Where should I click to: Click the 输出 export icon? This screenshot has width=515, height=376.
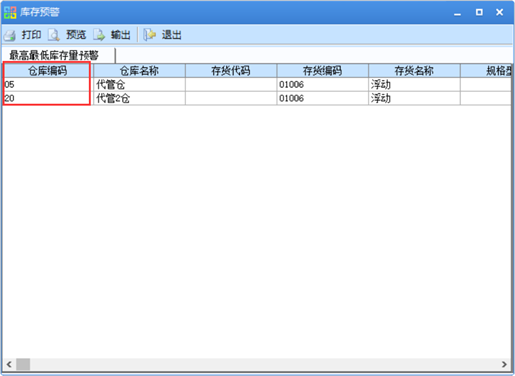(x=99, y=35)
